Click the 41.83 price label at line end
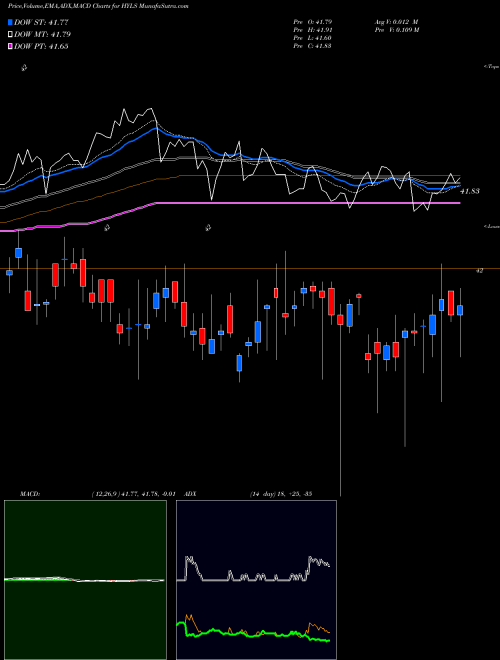 470,191
